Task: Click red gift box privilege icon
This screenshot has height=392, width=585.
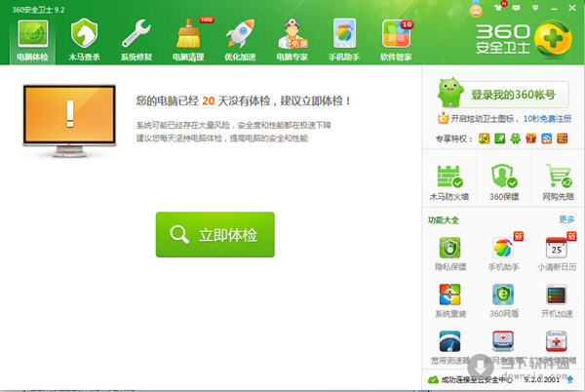Action: coord(531,138)
